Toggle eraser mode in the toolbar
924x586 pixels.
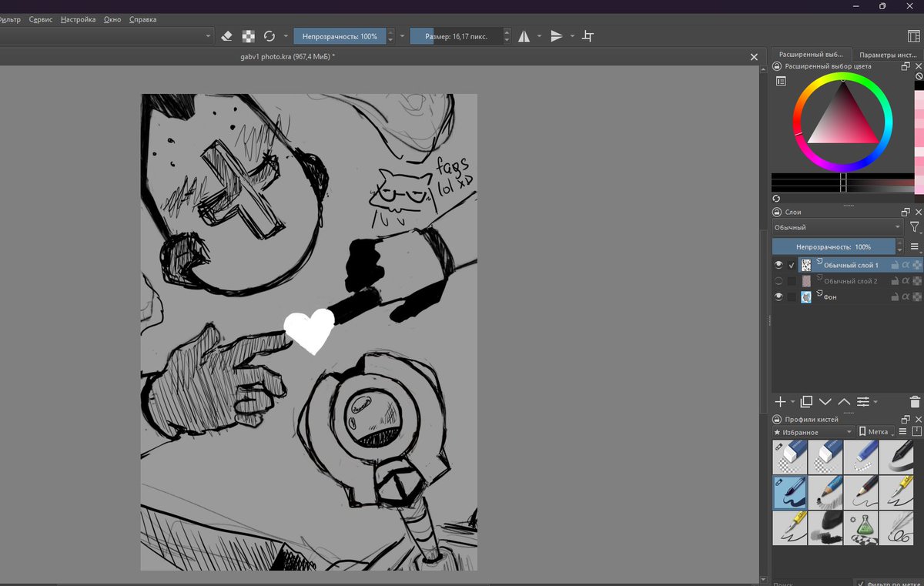pyautogui.click(x=226, y=36)
